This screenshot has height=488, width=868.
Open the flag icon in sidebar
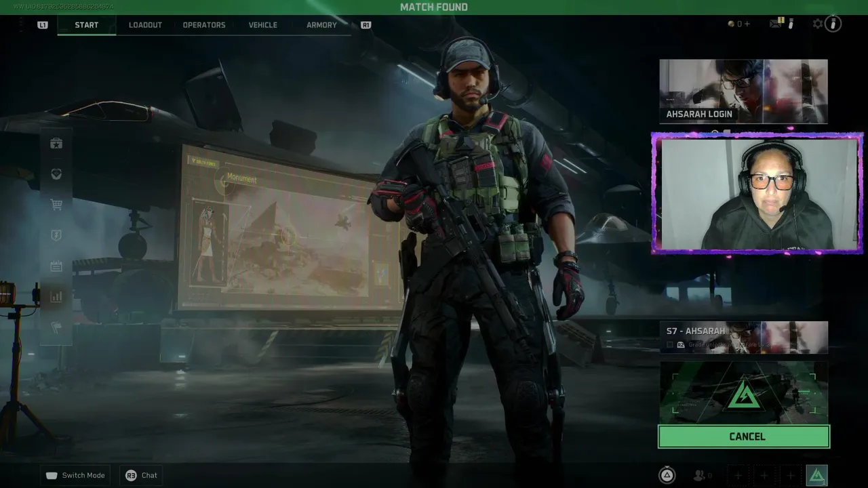coord(56,327)
